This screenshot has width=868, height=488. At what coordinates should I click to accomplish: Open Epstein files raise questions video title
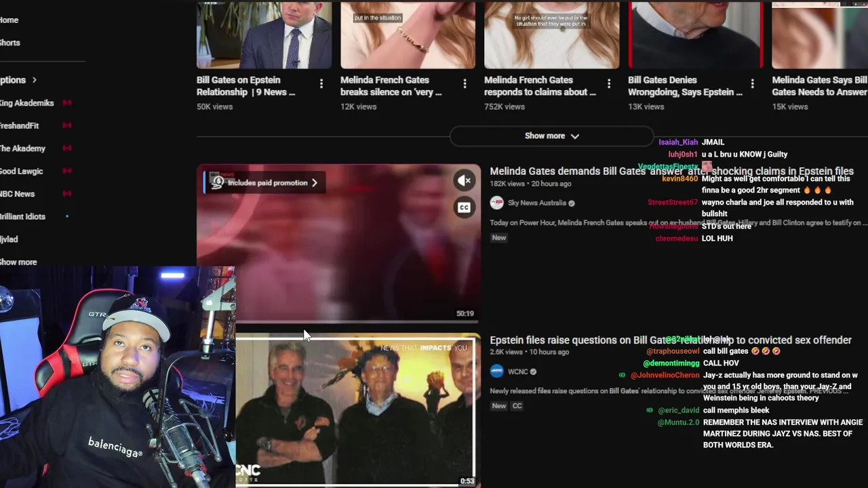670,340
